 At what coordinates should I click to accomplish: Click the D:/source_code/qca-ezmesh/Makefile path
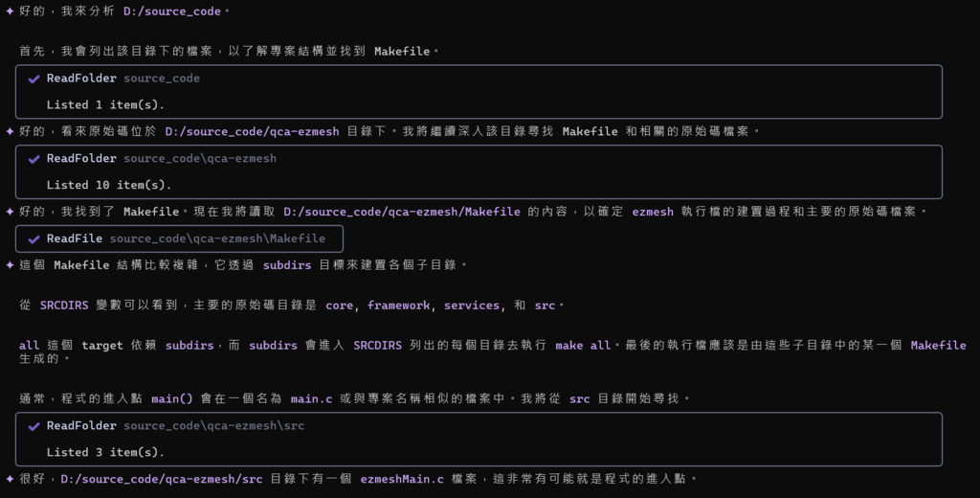point(402,212)
